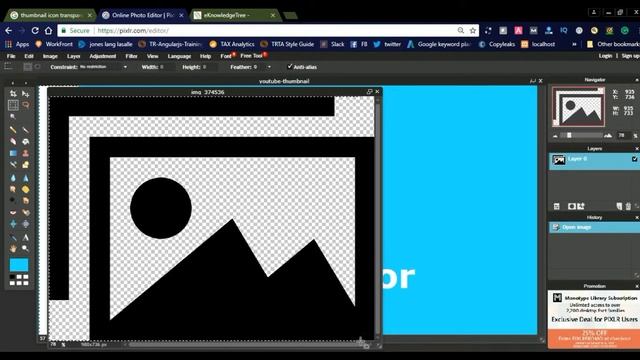Open the Language menu

point(179,56)
